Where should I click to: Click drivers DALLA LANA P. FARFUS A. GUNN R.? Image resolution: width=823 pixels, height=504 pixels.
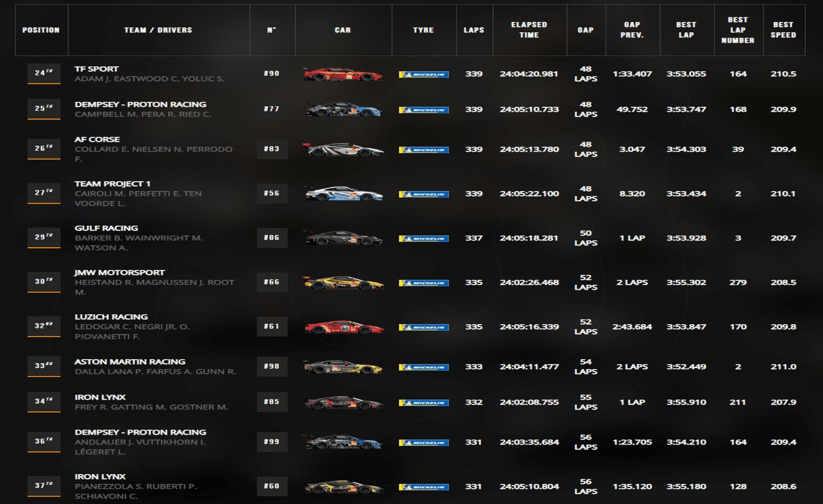point(155,372)
